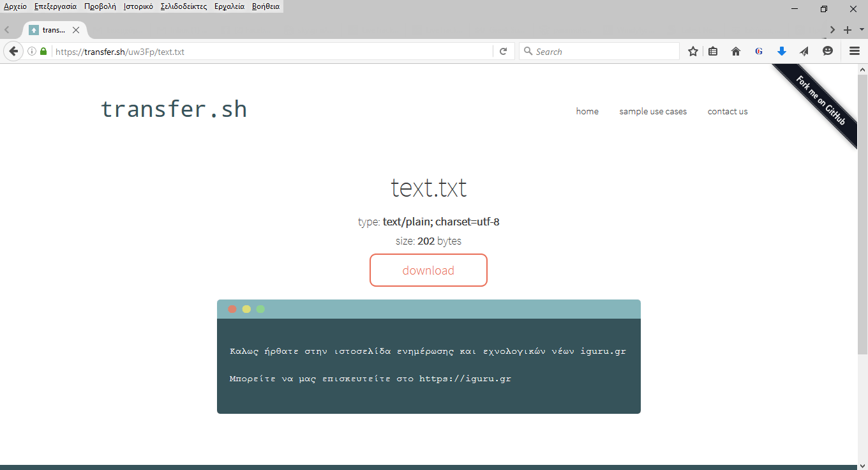This screenshot has width=868, height=470.
Task: Click the browser back arrow button
Action: coord(13,52)
